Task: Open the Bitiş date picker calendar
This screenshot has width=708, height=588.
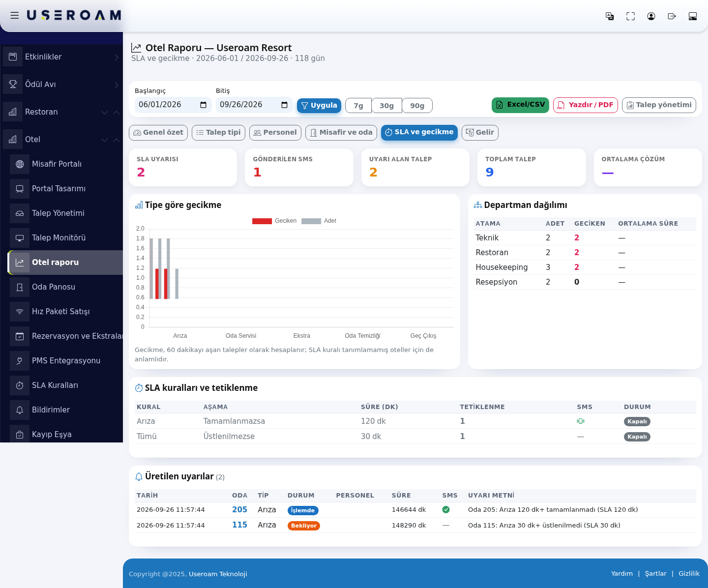Action: click(285, 105)
